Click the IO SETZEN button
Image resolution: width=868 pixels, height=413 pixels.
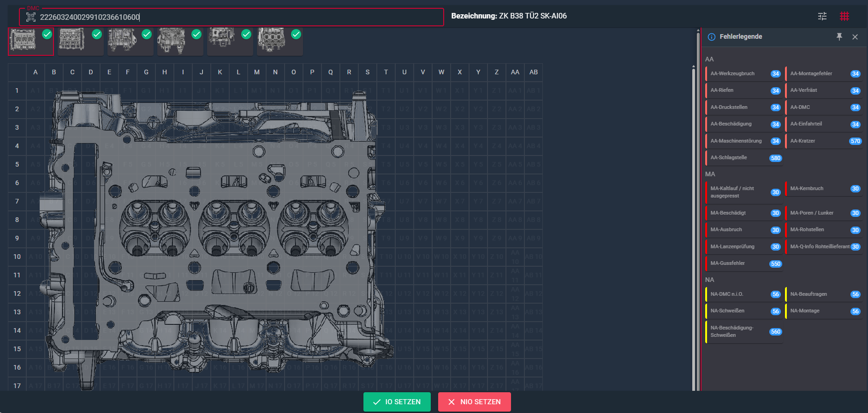click(397, 402)
